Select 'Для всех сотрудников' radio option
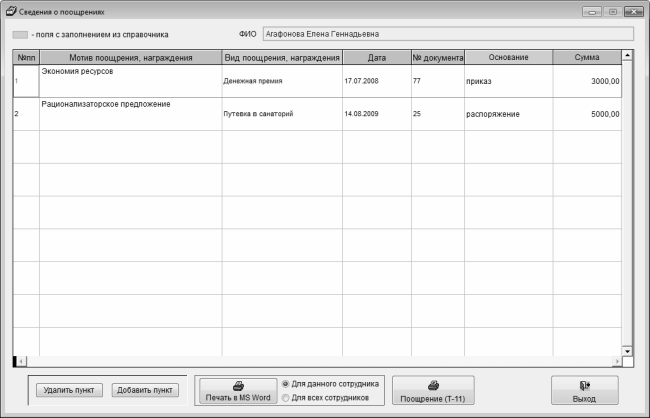 [286, 397]
